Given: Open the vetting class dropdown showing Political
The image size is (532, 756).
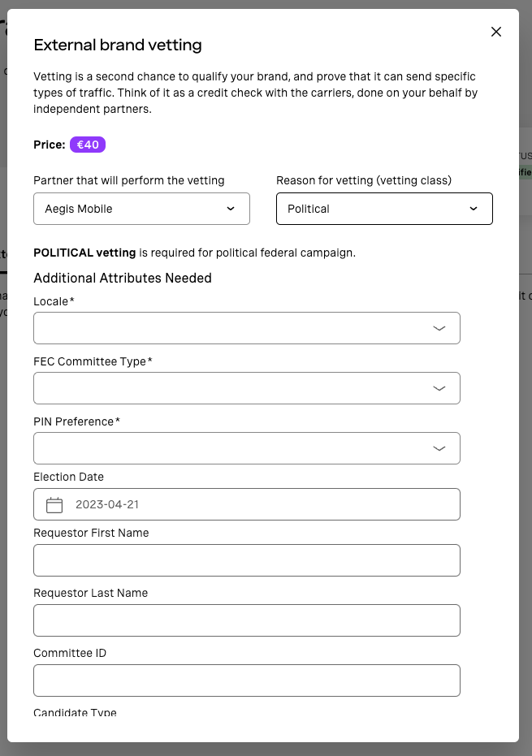Looking at the screenshot, I should (384, 209).
